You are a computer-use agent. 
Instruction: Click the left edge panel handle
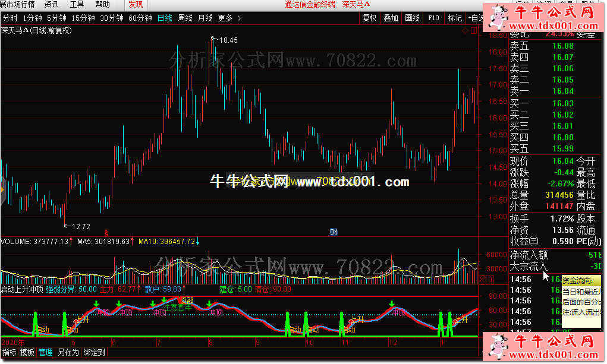point(2,189)
